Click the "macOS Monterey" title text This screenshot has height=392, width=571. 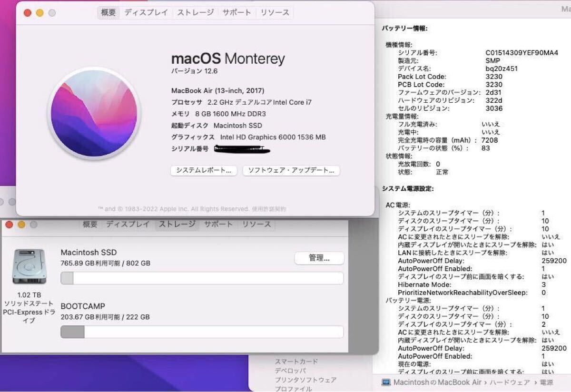(x=228, y=59)
